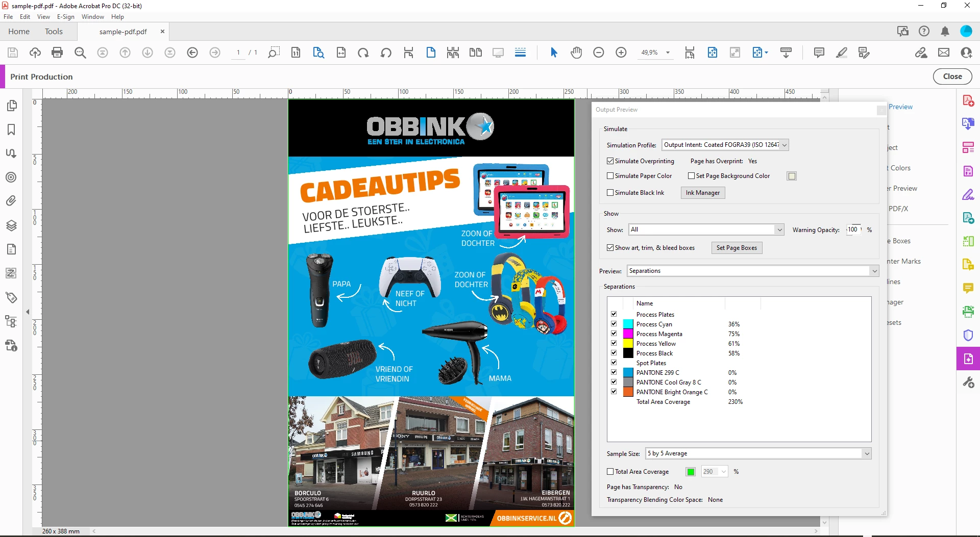Click the find text magnifier icon
980x537 pixels.
coord(80,53)
